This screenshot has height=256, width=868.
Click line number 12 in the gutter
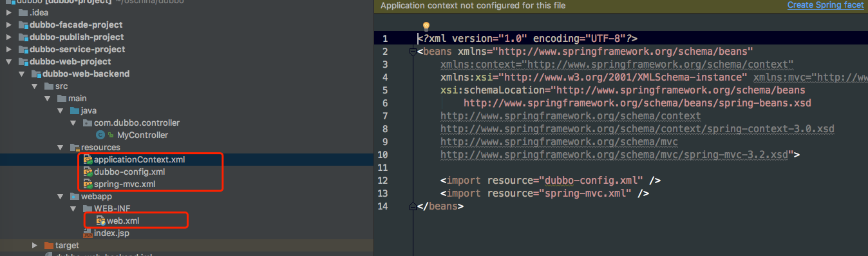[384, 181]
